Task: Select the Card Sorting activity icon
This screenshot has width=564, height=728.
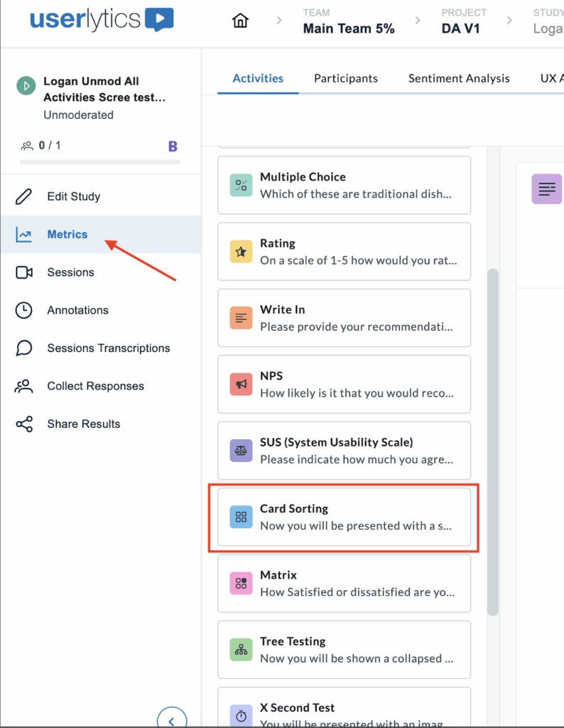Action: tap(242, 516)
